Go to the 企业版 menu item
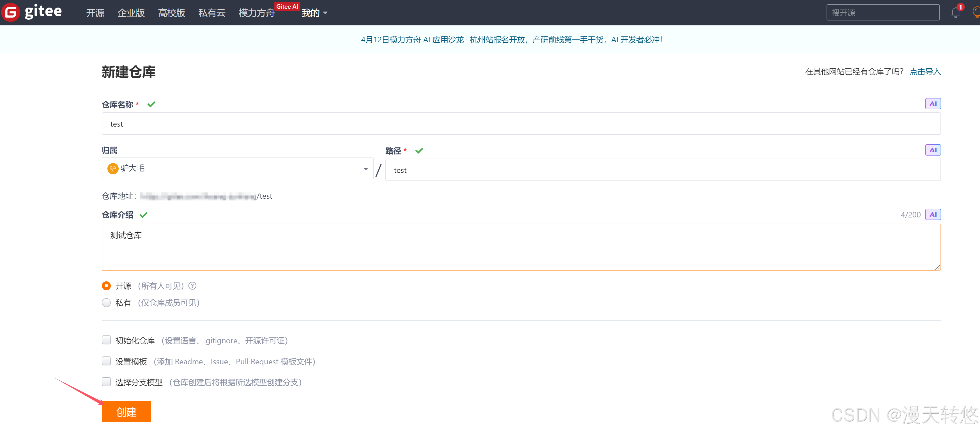 pyautogui.click(x=131, y=13)
